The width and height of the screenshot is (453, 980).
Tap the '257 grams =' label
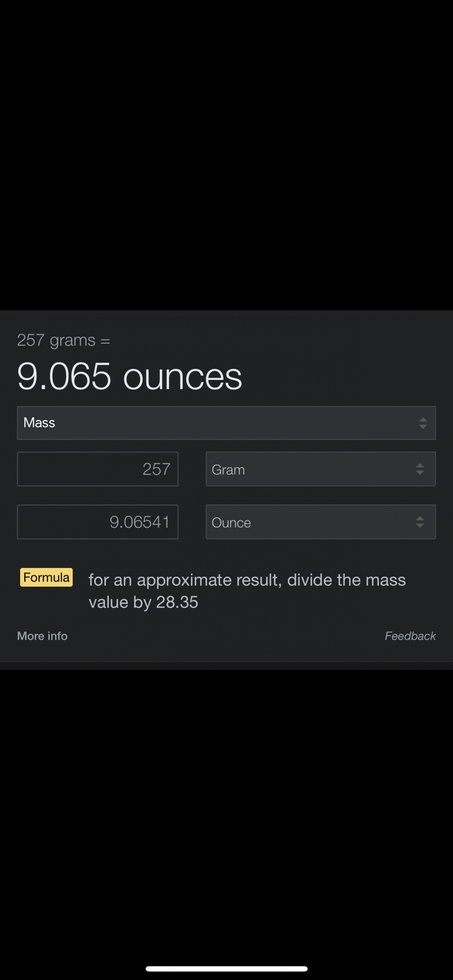pyautogui.click(x=64, y=341)
